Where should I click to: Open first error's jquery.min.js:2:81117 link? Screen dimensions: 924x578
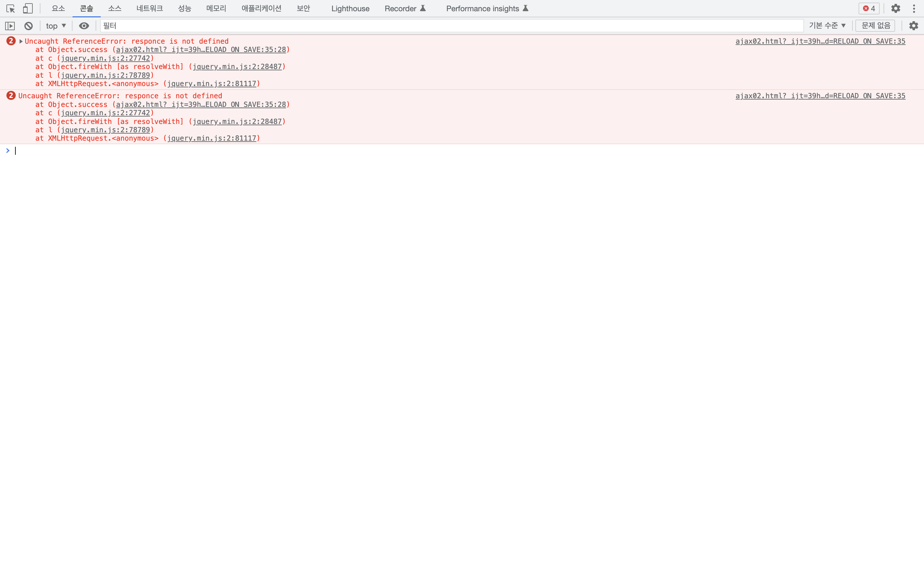[212, 84]
